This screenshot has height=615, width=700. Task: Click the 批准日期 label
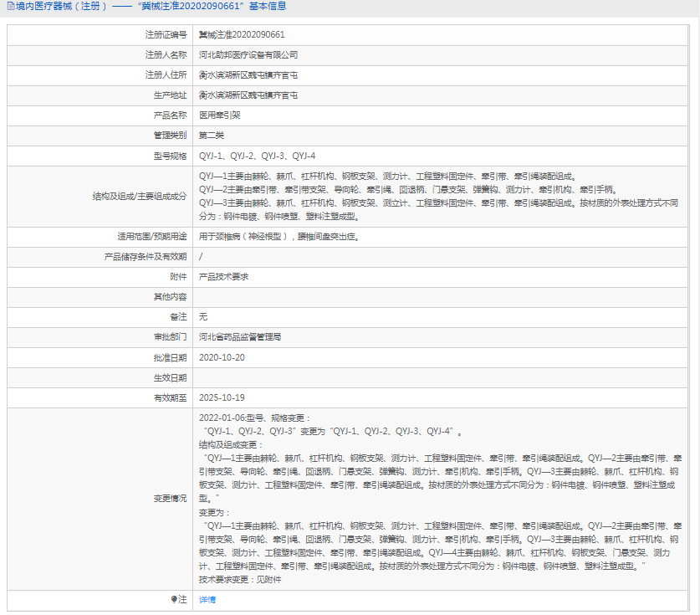coord(170,358)
